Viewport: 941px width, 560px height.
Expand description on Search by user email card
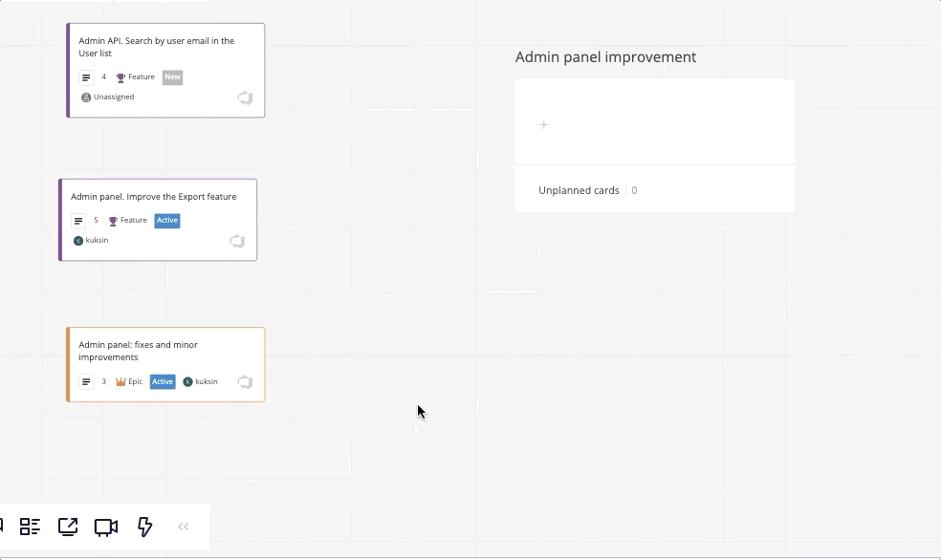tap(86, 77)
